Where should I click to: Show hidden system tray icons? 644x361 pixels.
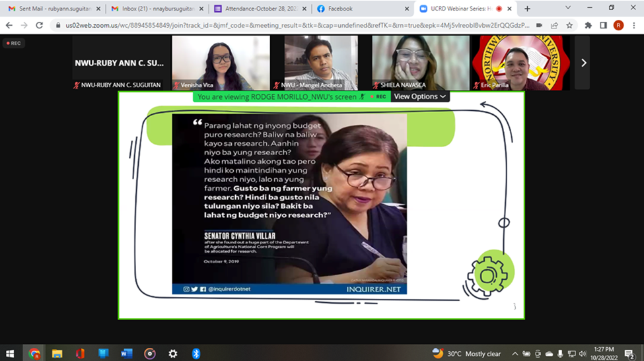(515, 354)
